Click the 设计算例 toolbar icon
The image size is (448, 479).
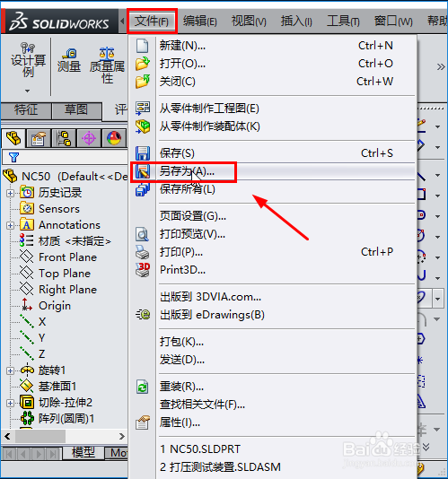click(28, 60)
